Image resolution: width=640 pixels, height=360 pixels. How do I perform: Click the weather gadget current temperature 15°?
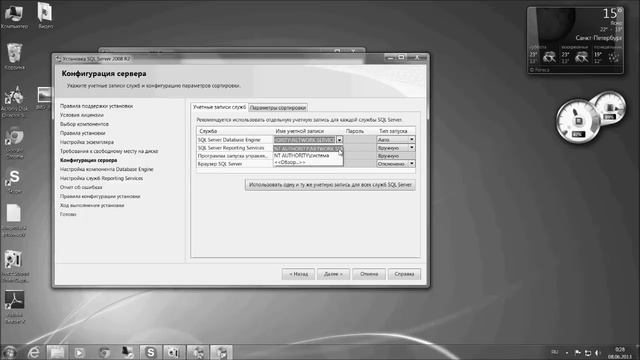point(612,13)
